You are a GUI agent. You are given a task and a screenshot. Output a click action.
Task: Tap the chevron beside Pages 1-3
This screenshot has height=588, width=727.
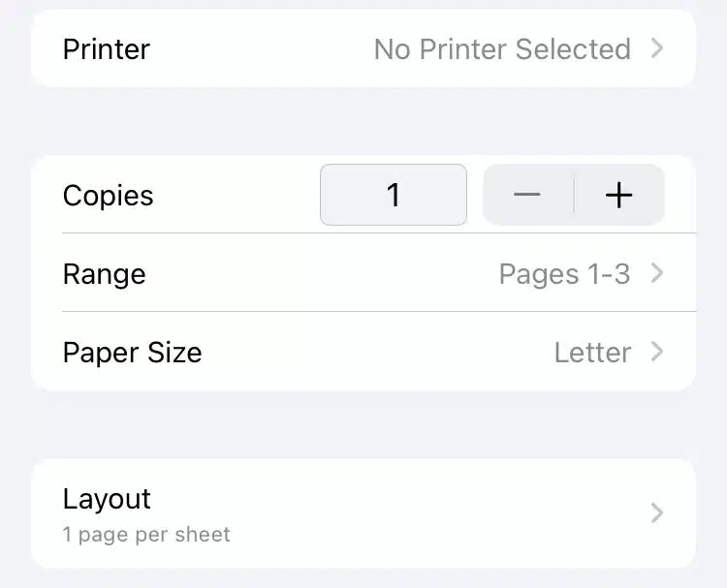(x=657, y=273)
